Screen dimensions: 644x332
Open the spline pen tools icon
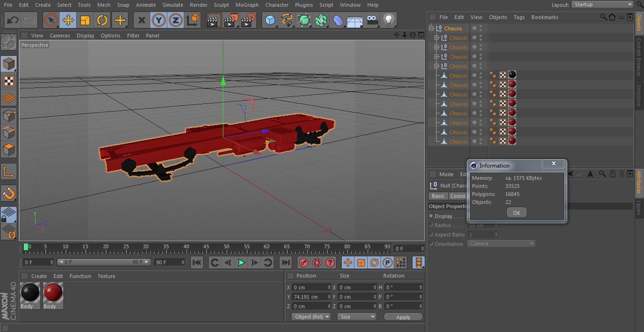(x=287, y=20)
